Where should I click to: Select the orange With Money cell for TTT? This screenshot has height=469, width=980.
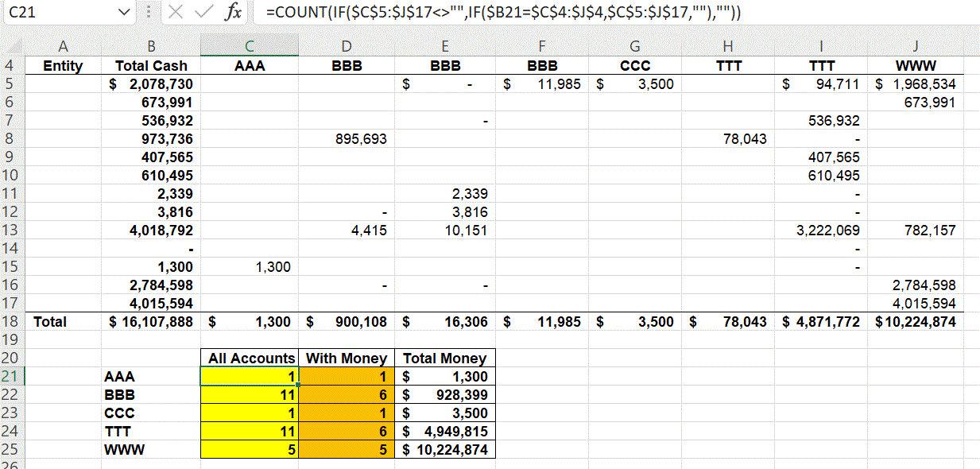(347, 432)
